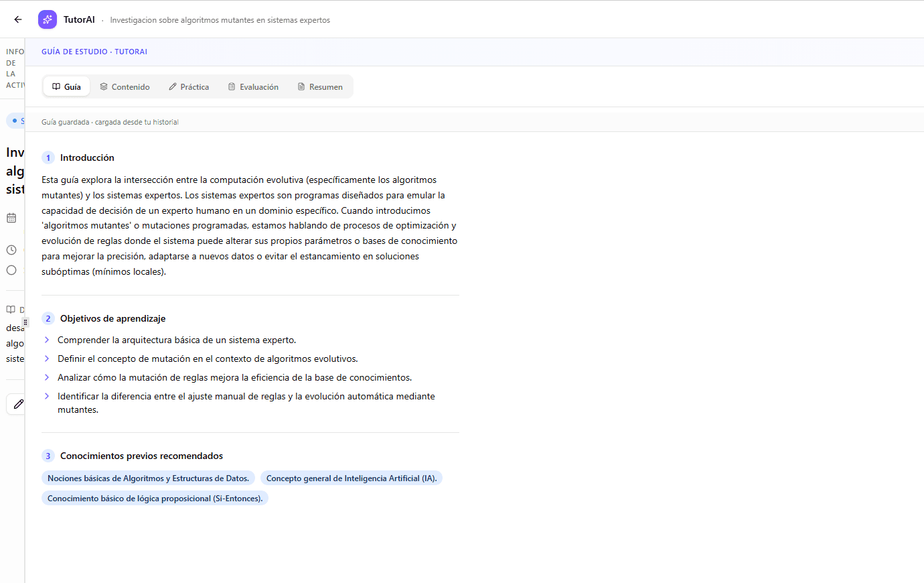Click the number 1 section badge

click(x=48, y=157)
